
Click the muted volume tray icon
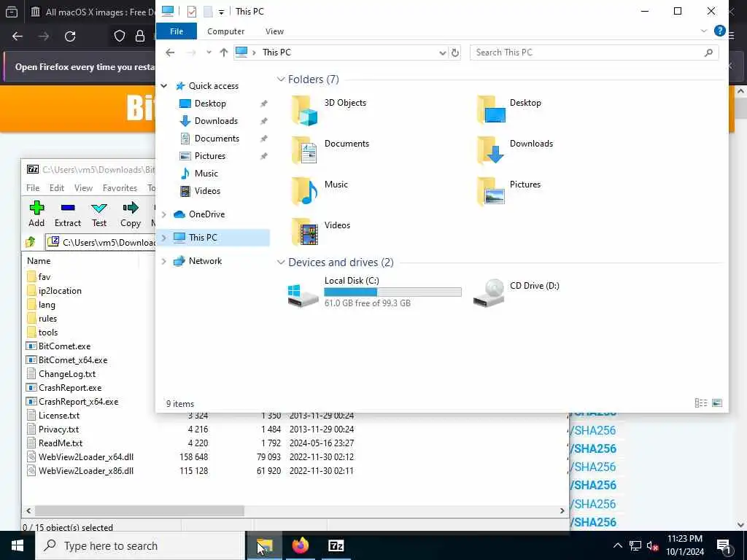pos(652,545)
